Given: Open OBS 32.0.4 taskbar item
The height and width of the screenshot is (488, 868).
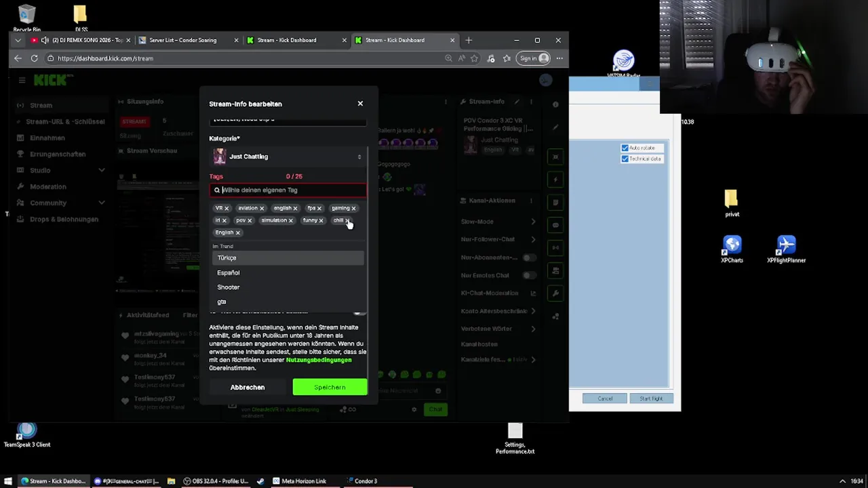Looking at the screenshot, I should point(216,481).
